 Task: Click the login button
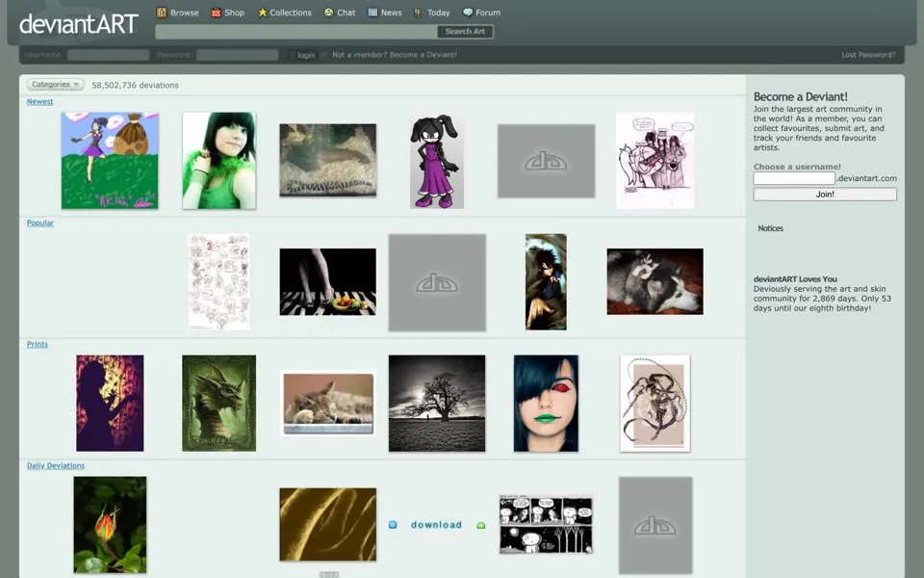coord(306,55)
